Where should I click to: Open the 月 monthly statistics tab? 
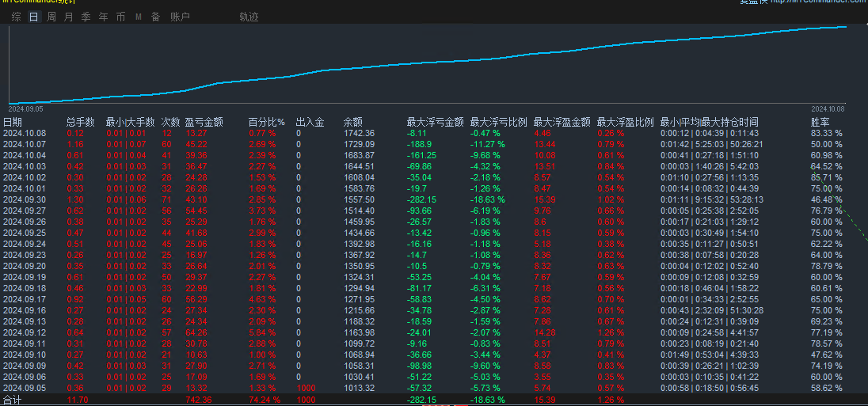click(x=69, y=17)
